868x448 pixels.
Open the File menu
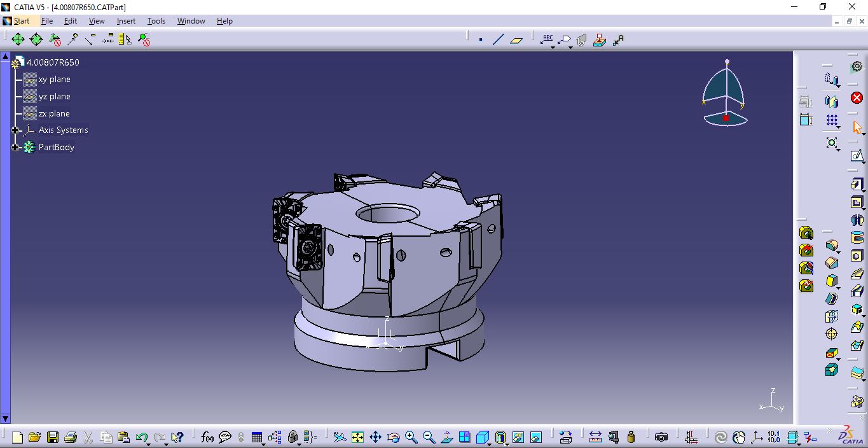click(x=47, y=21)
